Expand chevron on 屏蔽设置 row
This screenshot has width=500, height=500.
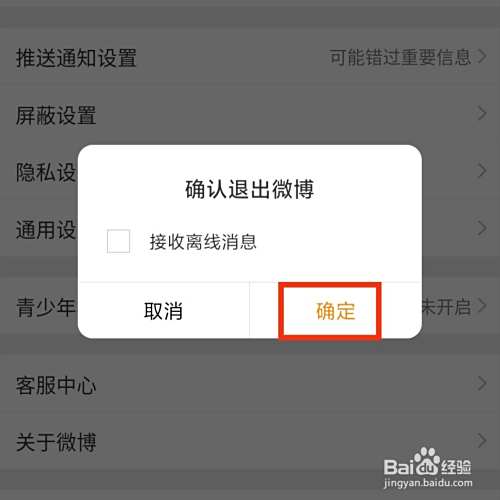point(482,114)
